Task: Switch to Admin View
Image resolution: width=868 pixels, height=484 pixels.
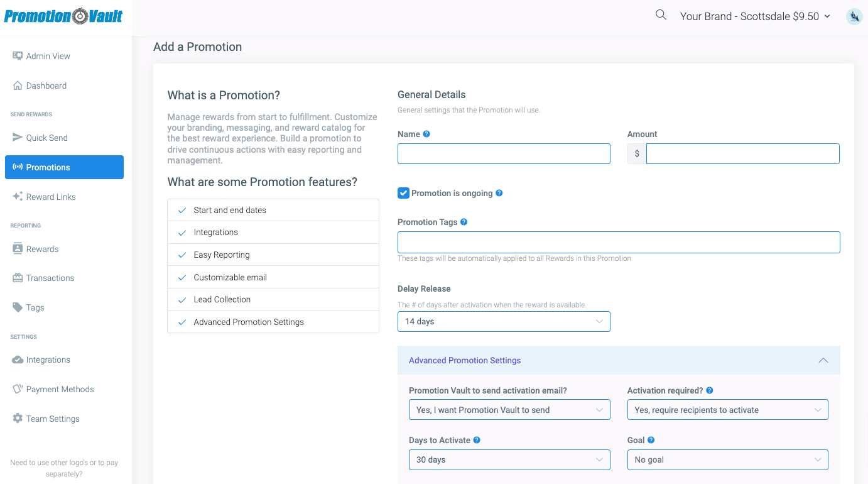Action: pyautogui.click(x=44, y=55)
